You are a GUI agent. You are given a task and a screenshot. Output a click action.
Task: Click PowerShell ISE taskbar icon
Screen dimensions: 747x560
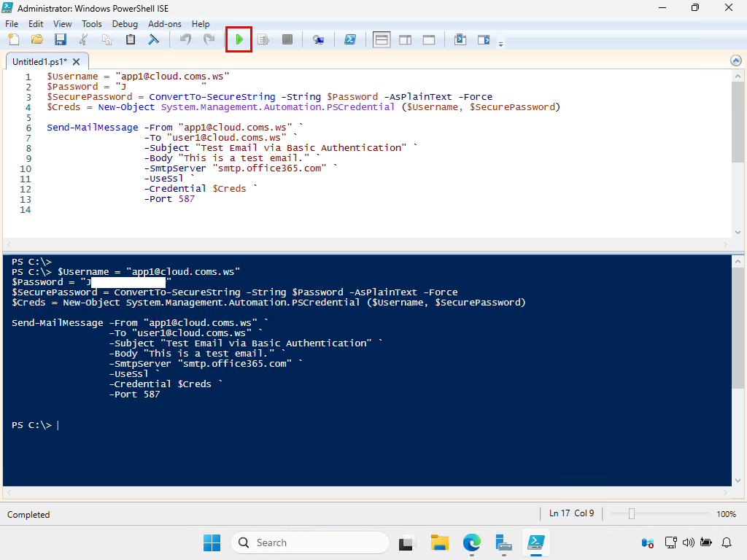pos(536,542)
